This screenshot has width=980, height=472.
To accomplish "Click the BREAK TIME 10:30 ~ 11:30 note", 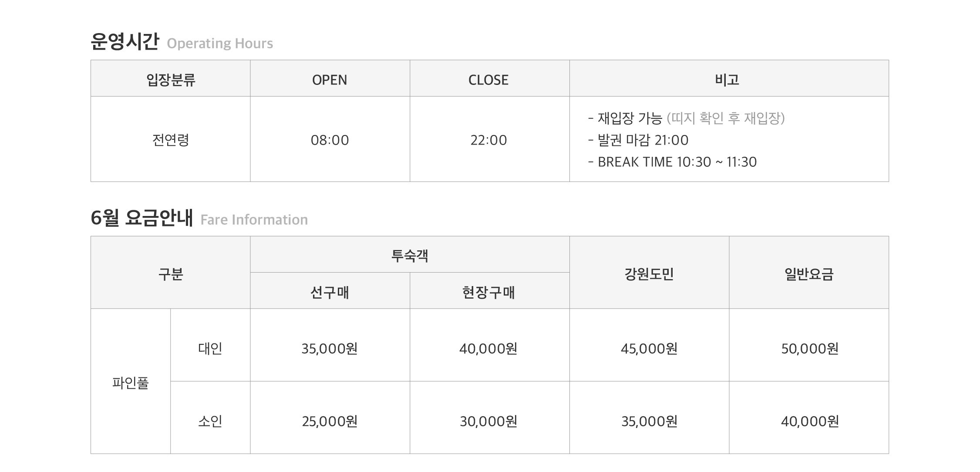I will 672,162.
